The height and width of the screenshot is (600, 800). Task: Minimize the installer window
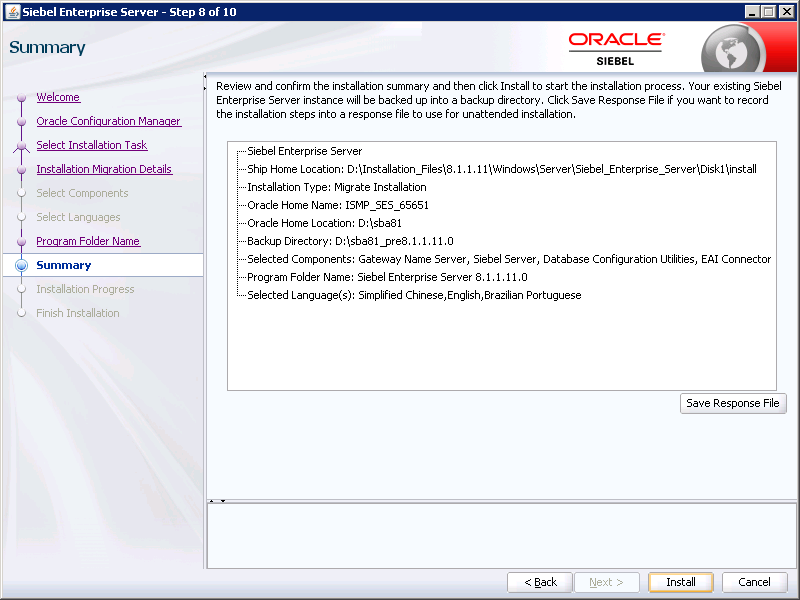click(752, 11)
